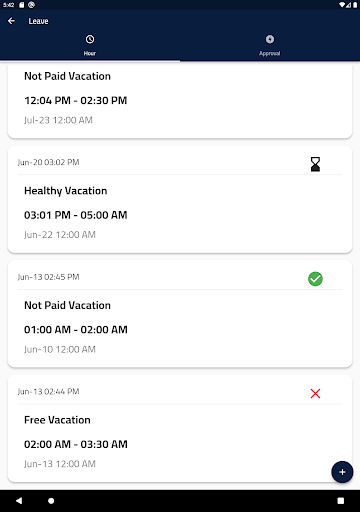Add new leave with the plus button
Screen dimensions: 360x512
tap(342, 472)
